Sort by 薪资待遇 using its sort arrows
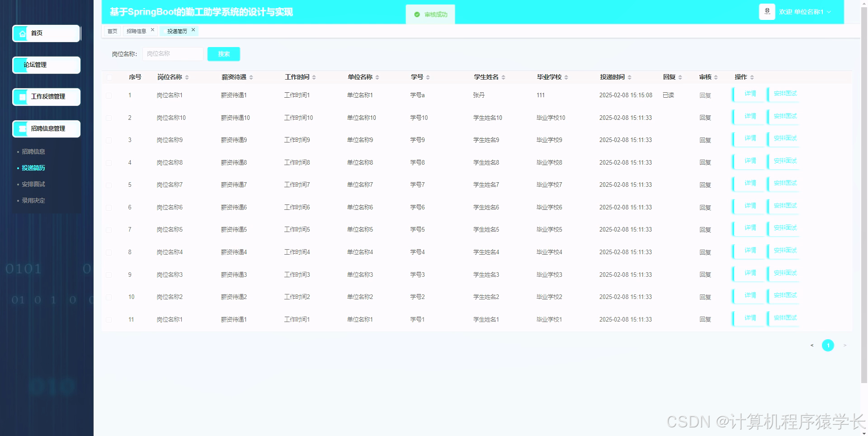The width and height of the screenshot is (868, 436). (x=251, y=77)
